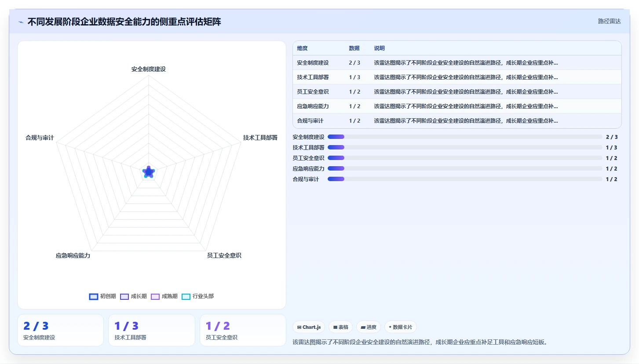The image size is (639, 364).
Task: Select the 合规与审计 table row cell
Action: point(310,121)
